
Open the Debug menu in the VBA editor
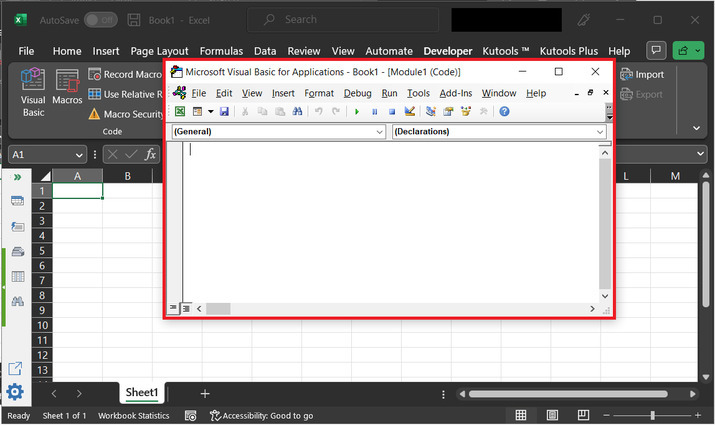tap(358, 93)
